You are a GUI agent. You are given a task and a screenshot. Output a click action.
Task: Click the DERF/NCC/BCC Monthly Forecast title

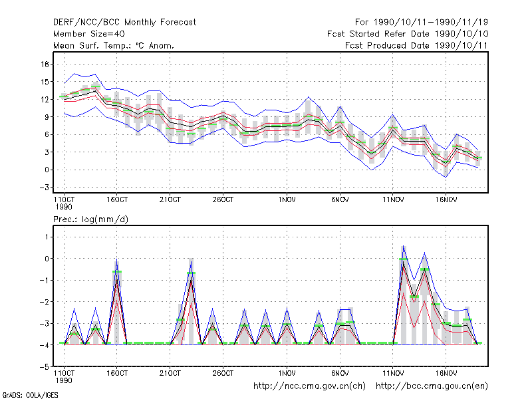pos(124,23)
